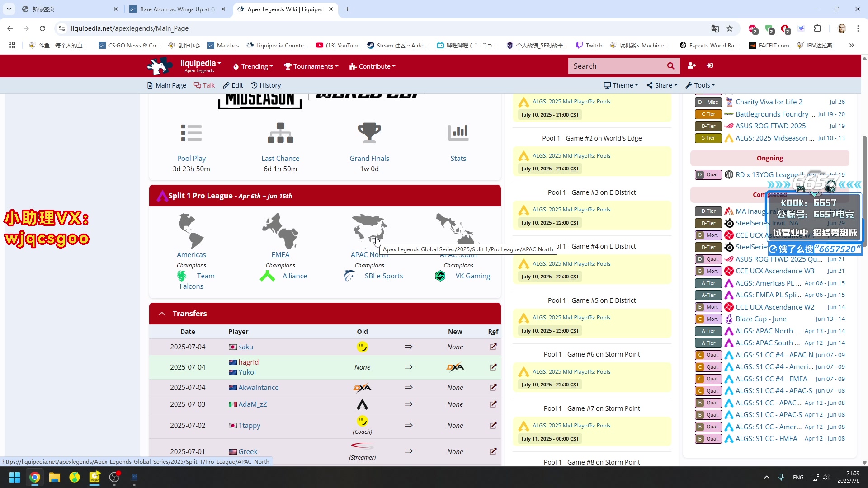This screenshot has height=488, width=868.
Task: Collapse the Transfers section
Action: [x=161, y=314]
